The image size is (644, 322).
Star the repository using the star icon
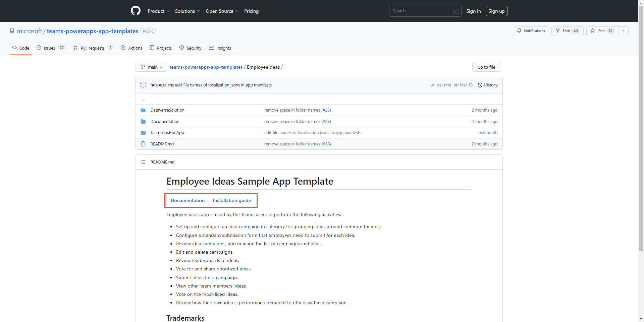(x=593, y=31)
